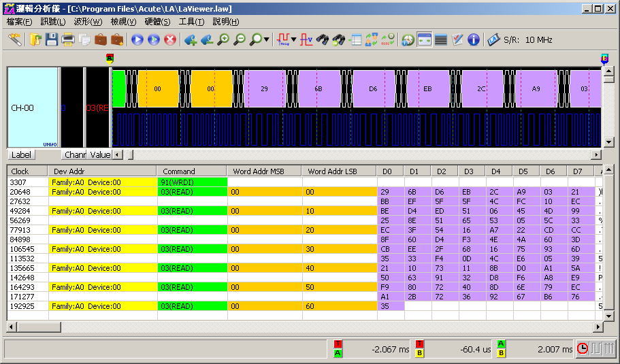This screenshot has width=620, height=364.
Task: Zoom out using the magnifier minus icon
Action: click(x=240, y=39)
